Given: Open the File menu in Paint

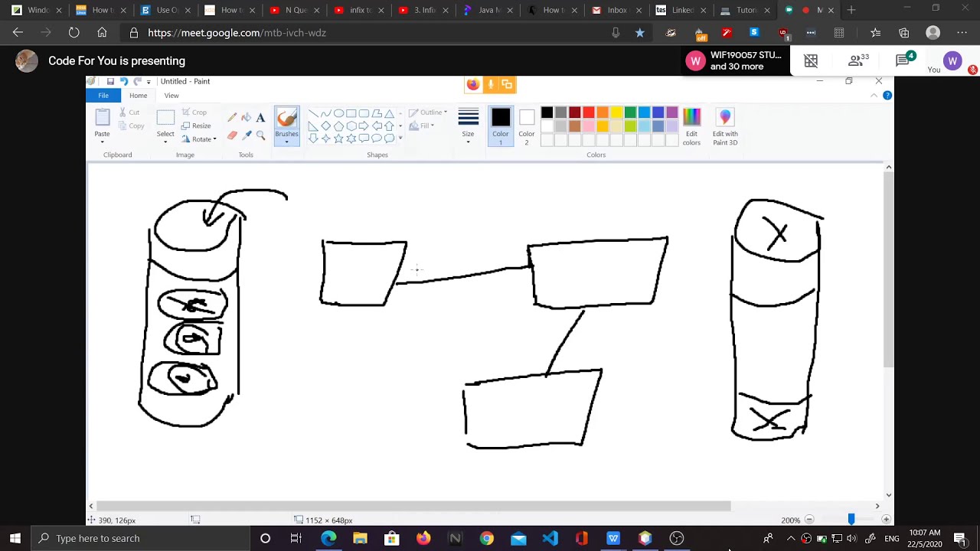Looking at the screenshot, I should (103, 96).
